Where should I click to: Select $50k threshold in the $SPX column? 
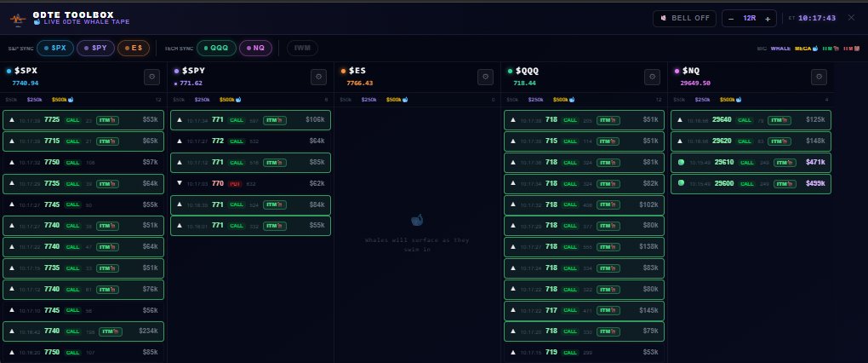[11, 100]
